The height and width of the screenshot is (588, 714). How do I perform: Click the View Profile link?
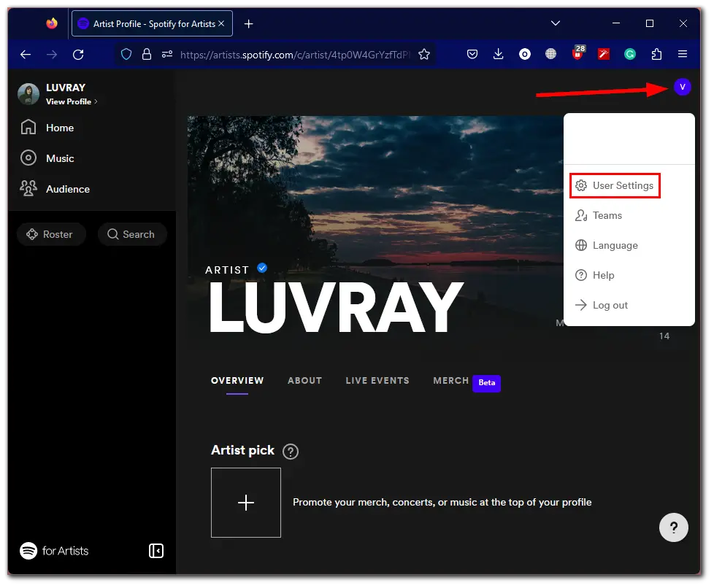pos(72,101)
